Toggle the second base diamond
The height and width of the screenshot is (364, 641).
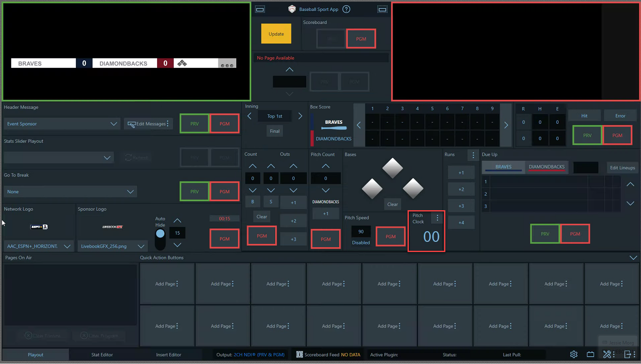click(393, 168)
